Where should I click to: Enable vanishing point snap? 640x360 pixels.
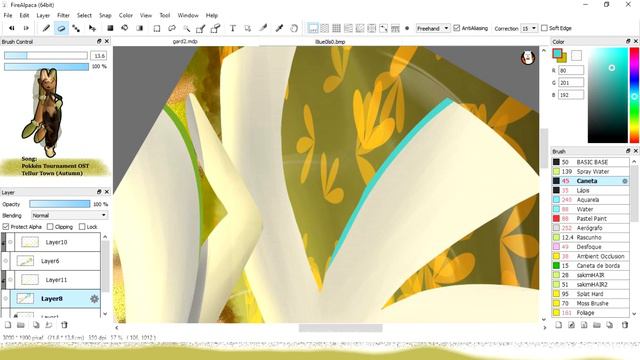tap(348, 28)
